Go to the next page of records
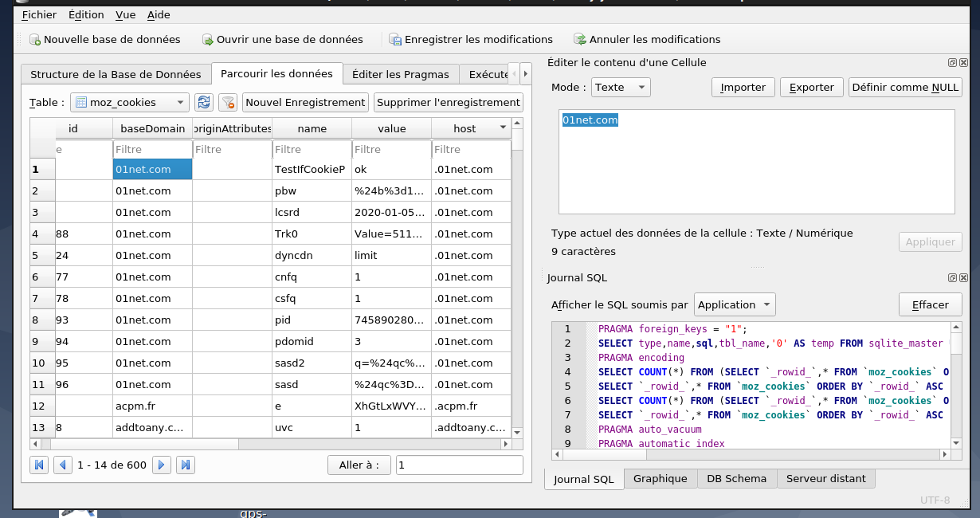 [162, 465]
